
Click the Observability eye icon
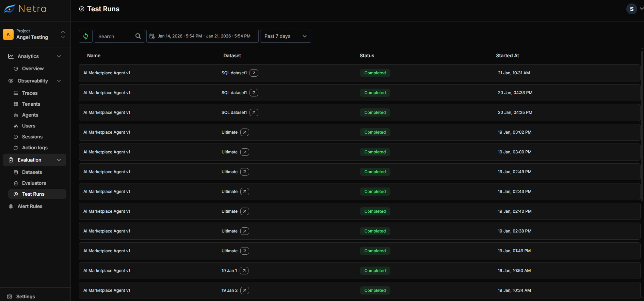[11, 81]
